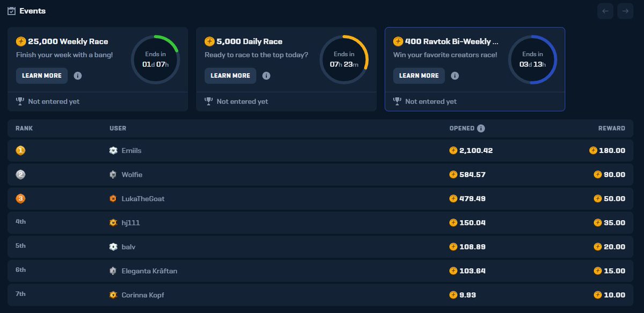Open user Corinna Kopf profile
Viewport: 644px width, 313px height.
point(143,295)
